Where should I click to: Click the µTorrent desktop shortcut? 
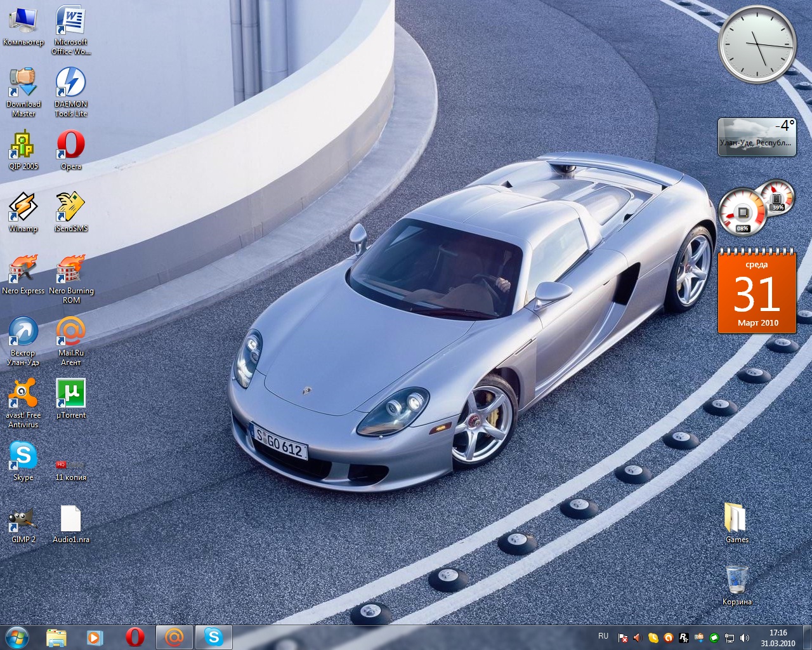point(70,395)
